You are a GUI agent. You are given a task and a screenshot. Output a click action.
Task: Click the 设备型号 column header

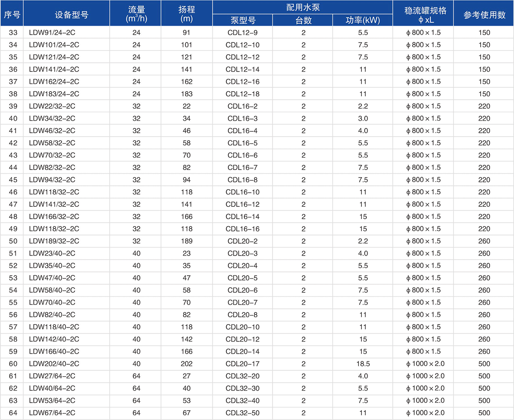point(67,14)
